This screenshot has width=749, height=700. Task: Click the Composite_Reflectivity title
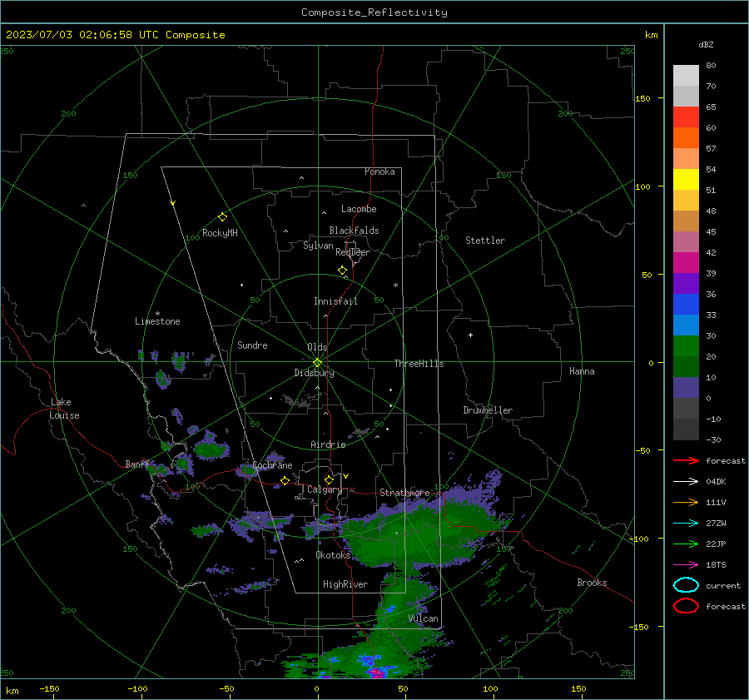374,12
